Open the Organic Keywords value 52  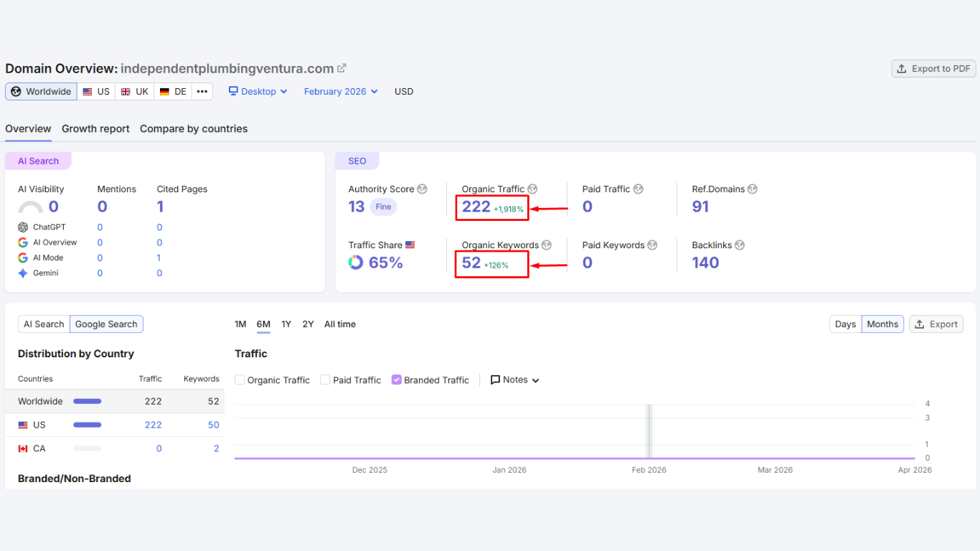(471, 263)
